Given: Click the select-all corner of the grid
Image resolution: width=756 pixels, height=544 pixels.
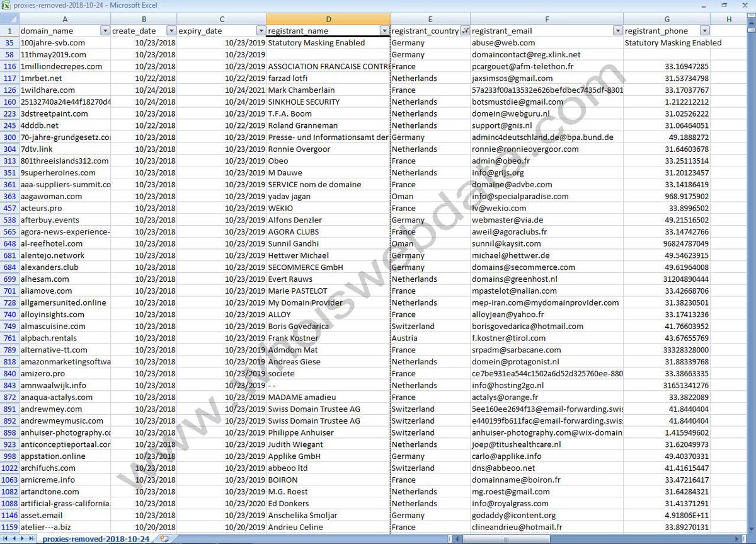Looking at the screenshot, I should point(9,20).
